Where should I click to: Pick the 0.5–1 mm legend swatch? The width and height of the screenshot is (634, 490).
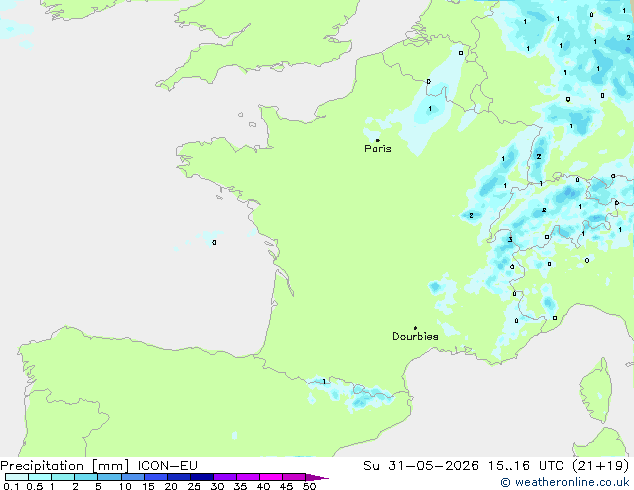40,477
